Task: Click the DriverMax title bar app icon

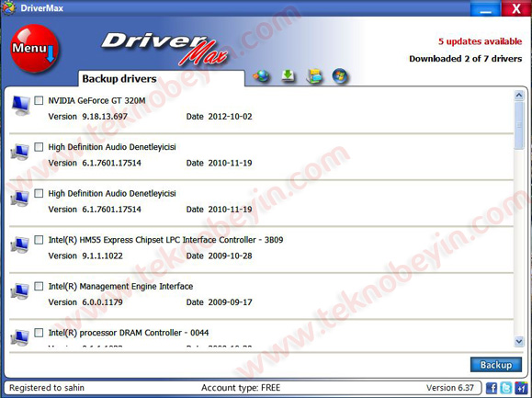Action: tap(8, 7)
